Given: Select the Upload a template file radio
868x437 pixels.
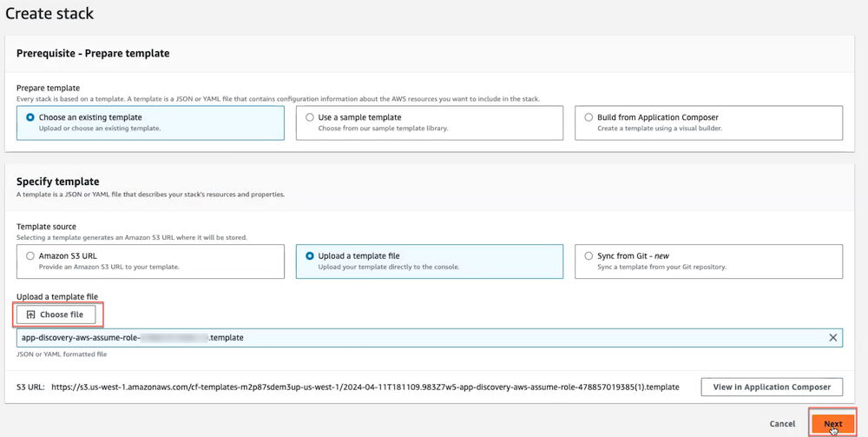Looking at the screenshot, I should (310, 256).
